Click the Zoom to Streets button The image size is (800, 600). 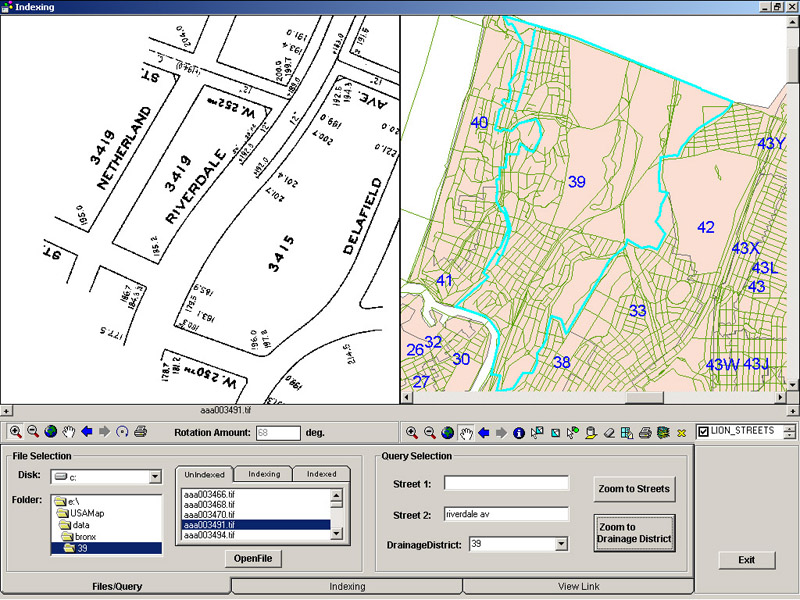(x=634, y=488)
